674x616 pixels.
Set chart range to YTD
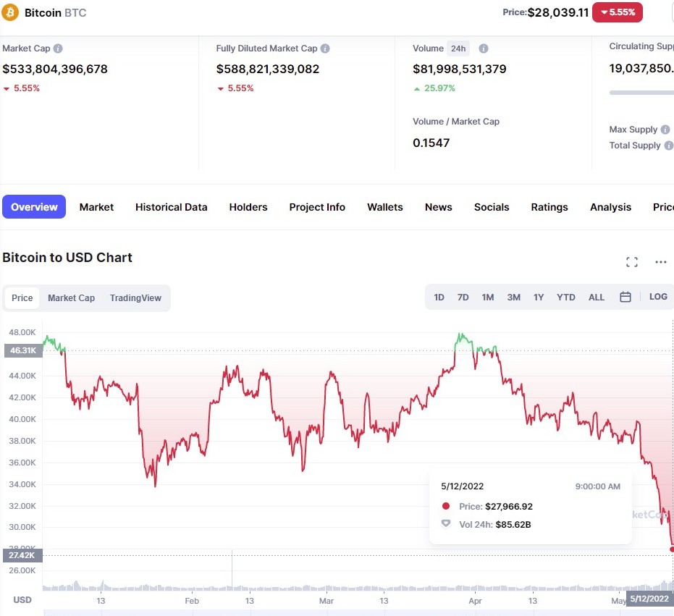[x=565, y=297]
